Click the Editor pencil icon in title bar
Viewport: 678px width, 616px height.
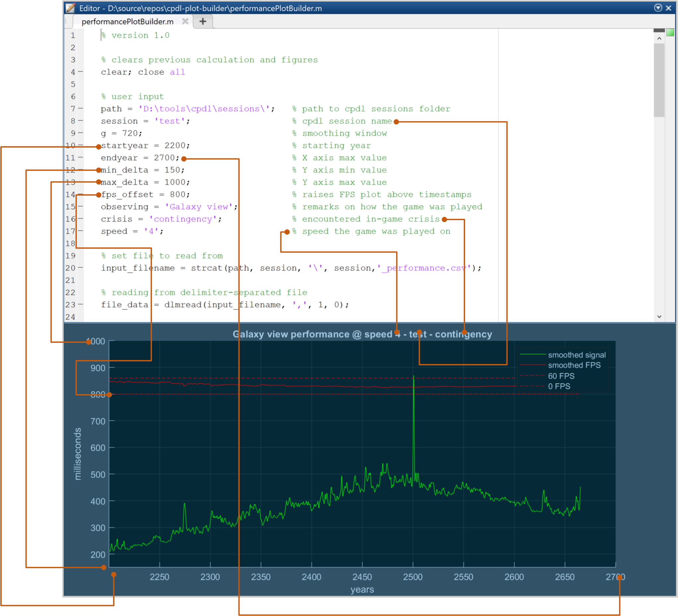click(x=70, y=8)
